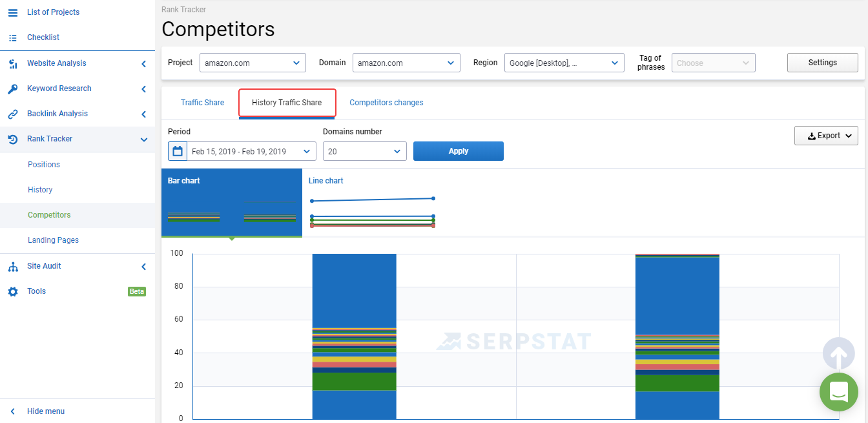Open Positions under Rank Tracker
Image resolution: width=868 pixels, height=423 pixels.
44,165
